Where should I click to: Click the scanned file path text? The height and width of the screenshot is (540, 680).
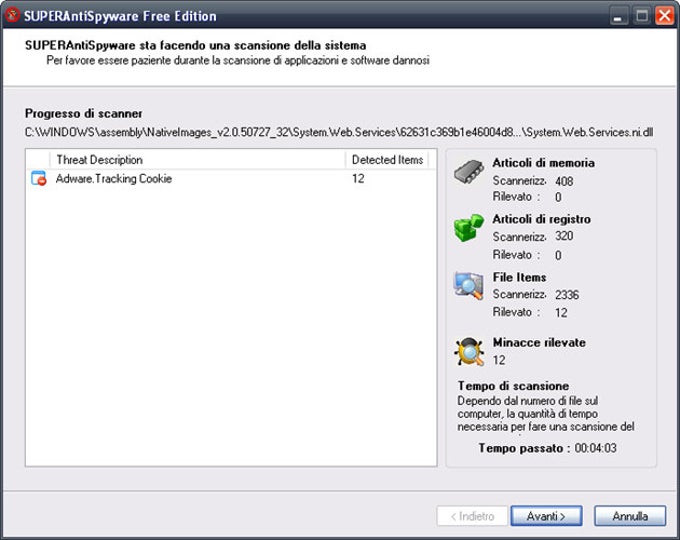coord(339,132)
